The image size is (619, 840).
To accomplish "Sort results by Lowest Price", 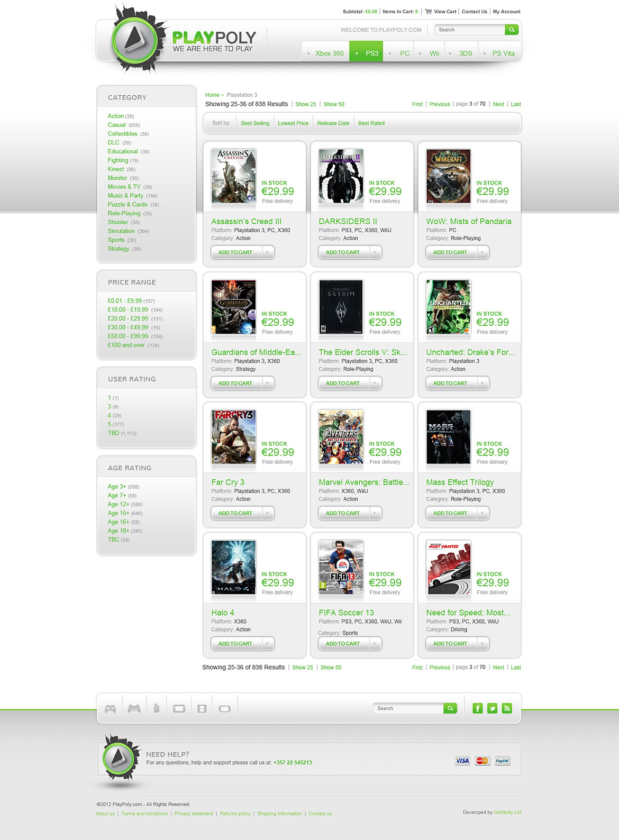I will click(x=293, y=123).
